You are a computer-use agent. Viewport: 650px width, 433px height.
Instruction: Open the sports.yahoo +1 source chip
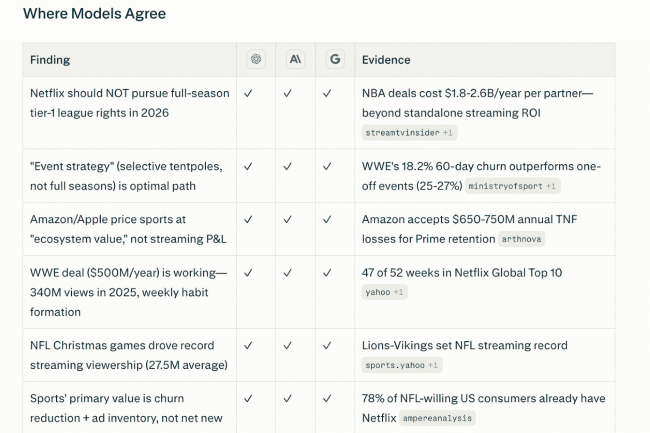pos(402,365)
